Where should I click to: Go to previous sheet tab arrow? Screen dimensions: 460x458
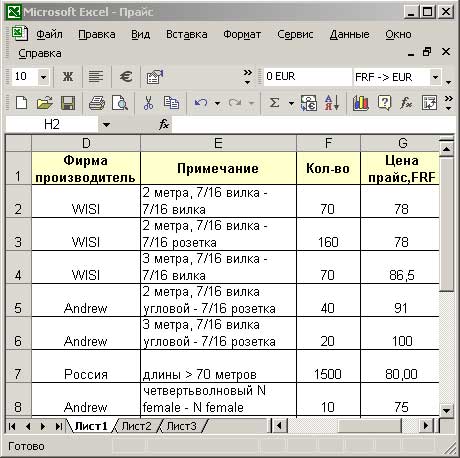(x=28, y=426)
